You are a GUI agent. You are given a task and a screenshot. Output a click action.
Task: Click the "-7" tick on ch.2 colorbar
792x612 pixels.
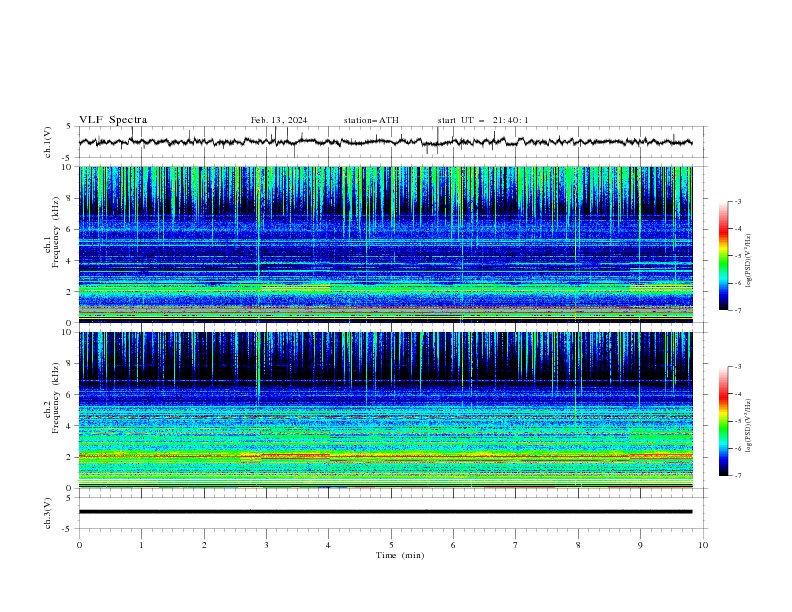[737, 475]
